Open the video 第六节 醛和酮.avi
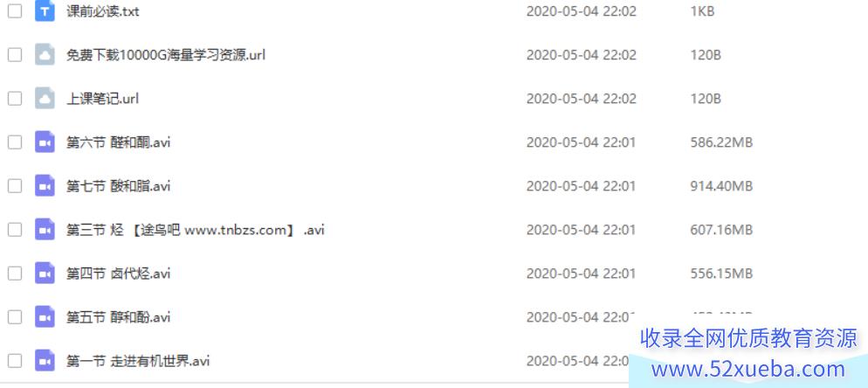Viewport: 868px width, 388px height. (x=119, y=142)
